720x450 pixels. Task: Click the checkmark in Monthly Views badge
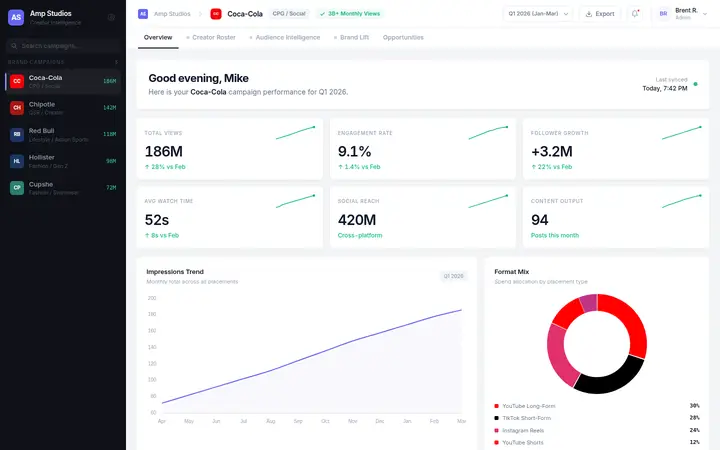[x=322, y=14]
